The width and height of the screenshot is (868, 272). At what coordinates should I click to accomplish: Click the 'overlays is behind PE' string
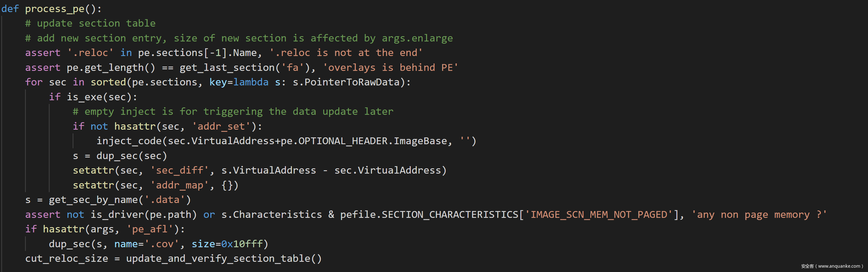391,67
